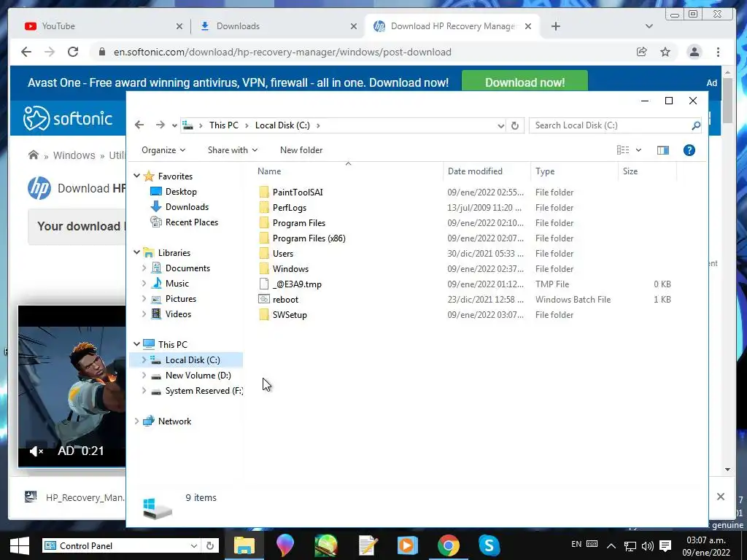This screenshot has height=560, width=747.
Task: Select the reboot batch file
Action: pos(285,299)
